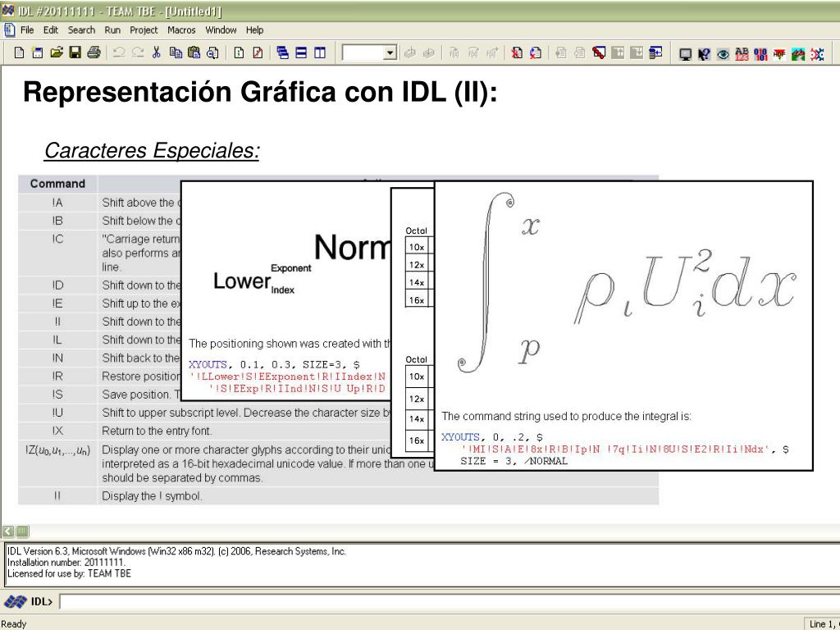840x630 pixels.
Task: Click the IDL logo icon beside the prompt
Action: click(15, 601)
